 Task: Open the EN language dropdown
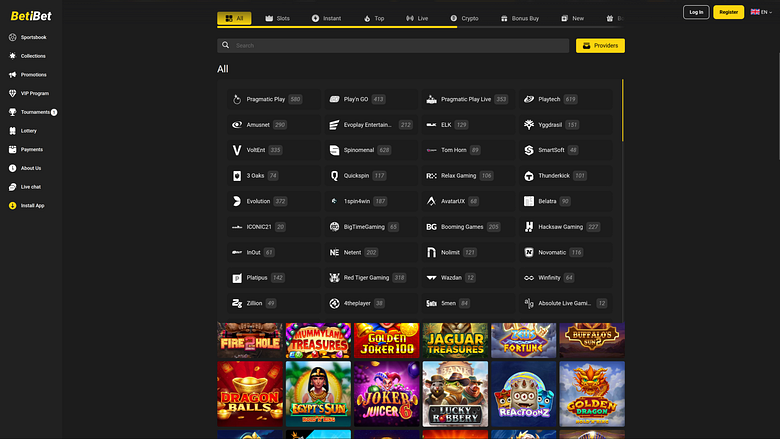[761, 12]
